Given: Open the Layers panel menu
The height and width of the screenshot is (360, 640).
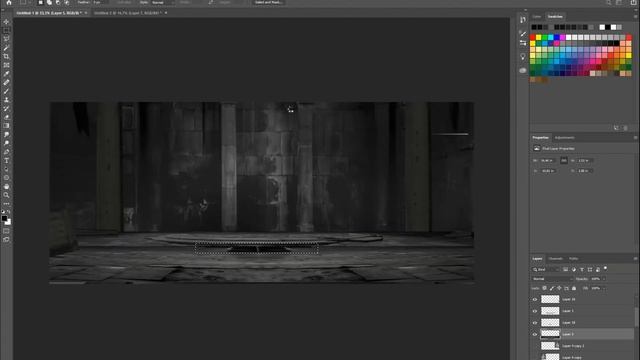Looking at the screenshot, I should point(635,259).
